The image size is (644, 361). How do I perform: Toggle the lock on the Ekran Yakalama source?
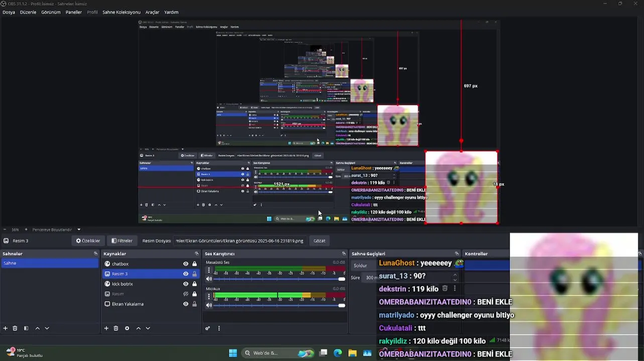194,304
